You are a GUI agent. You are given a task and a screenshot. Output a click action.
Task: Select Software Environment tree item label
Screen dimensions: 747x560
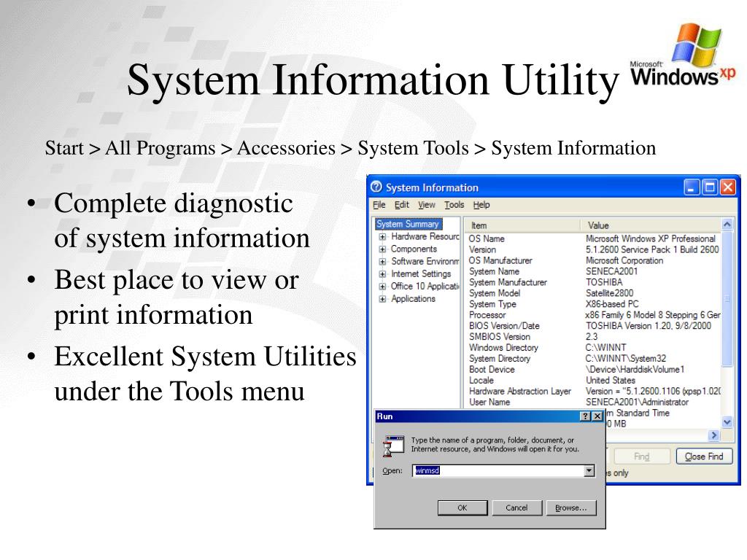[x=425, y=262]
